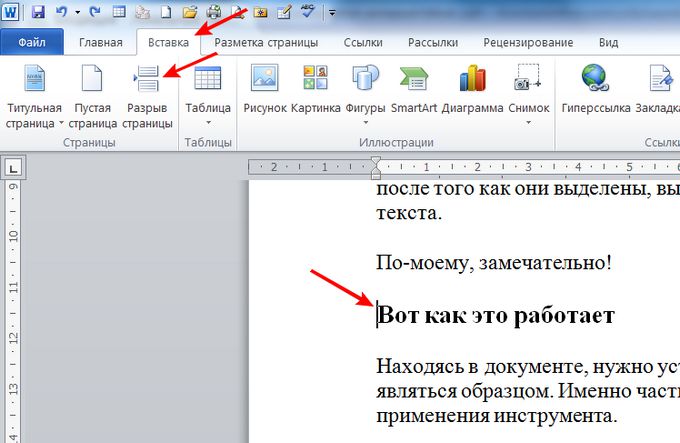Screen dimensions: 680x443
Task: Click the Undo arrow in title bar
Action: (x=63, y=13)
